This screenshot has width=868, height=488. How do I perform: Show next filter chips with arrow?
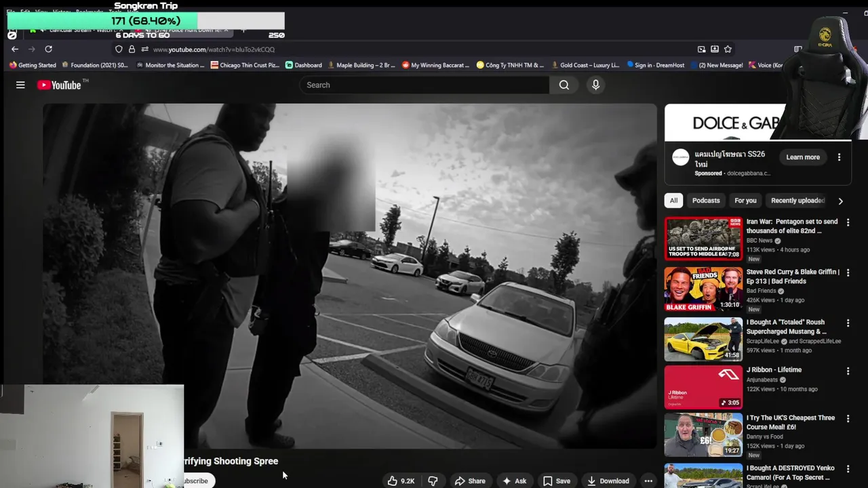tap(840, 201)
